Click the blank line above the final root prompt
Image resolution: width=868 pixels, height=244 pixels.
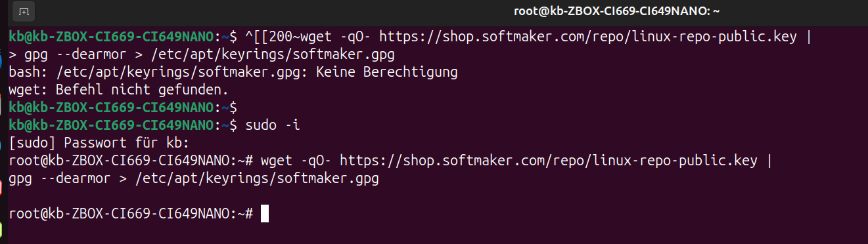[434, 196]
